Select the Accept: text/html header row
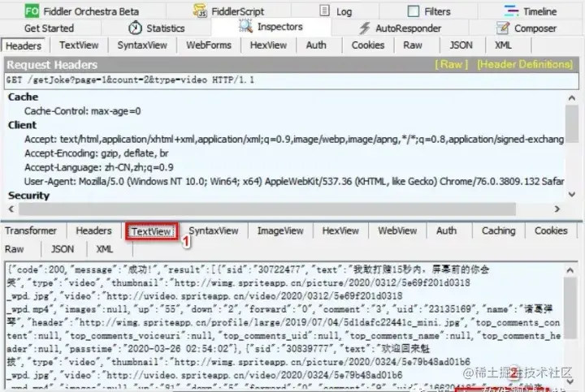Screen dimensions: 585x392 (294, 139)
